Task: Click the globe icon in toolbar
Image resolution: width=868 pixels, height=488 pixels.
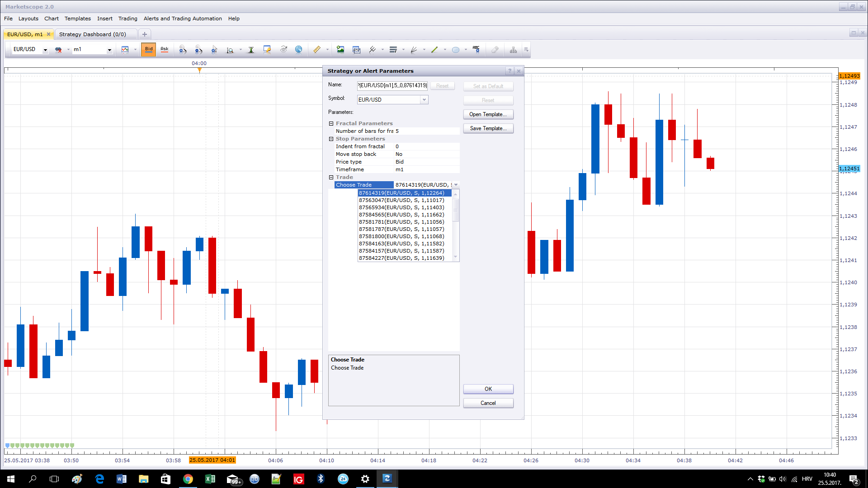Action: coord(299,50)
